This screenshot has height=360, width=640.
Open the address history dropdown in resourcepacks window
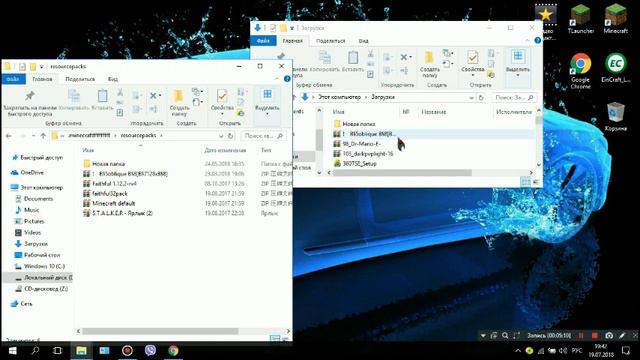pos(221,136)
